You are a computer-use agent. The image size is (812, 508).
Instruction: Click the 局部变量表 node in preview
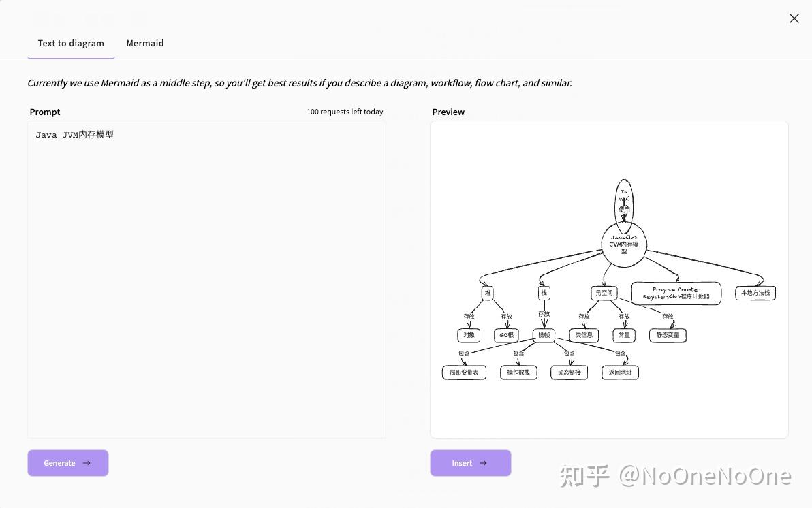tap(464, 372)
